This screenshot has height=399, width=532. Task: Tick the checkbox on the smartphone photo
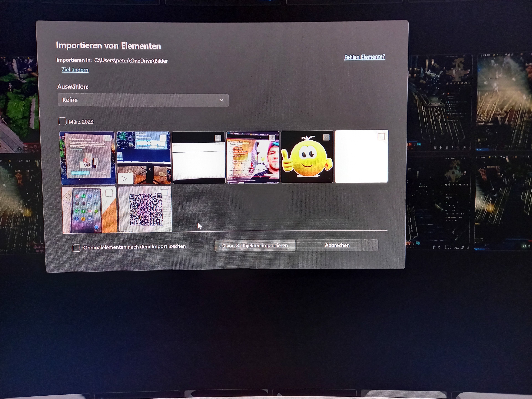109,193
